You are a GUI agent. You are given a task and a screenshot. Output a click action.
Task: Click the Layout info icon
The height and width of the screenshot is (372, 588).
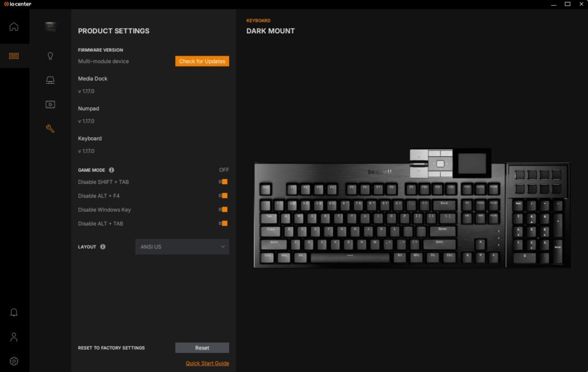[103, 247]
